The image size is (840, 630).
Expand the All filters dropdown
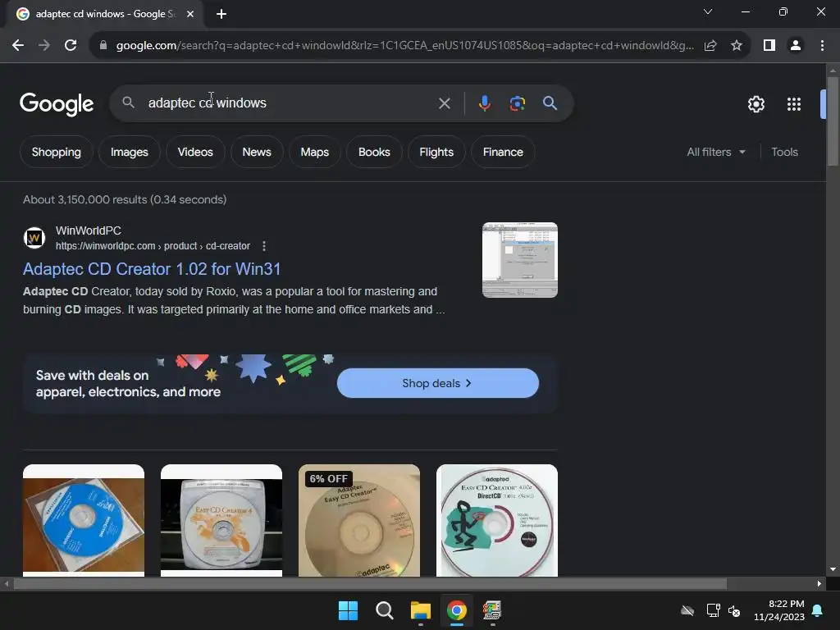pos(715,152)
